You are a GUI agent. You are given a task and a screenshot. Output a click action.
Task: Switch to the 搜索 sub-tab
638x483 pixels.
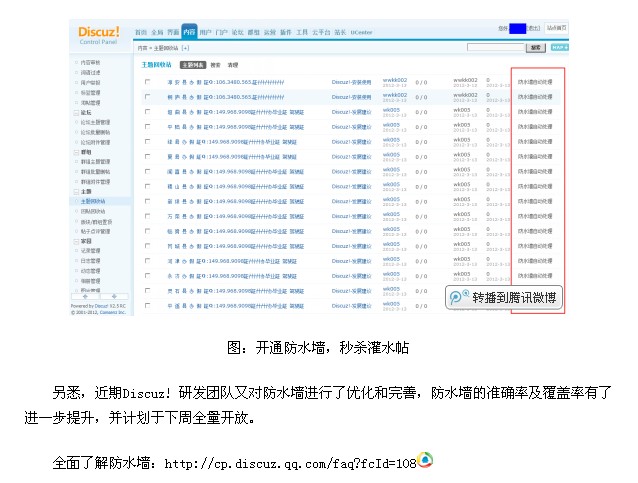(216, 65)
